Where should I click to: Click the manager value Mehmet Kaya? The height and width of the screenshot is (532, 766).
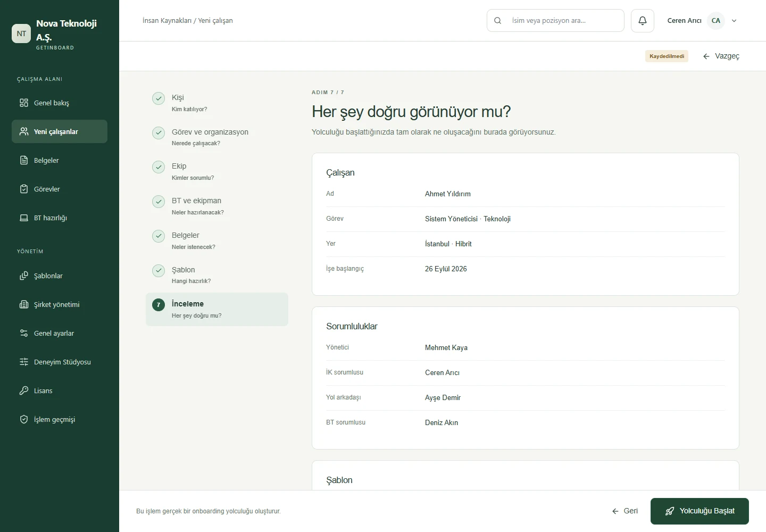pos(446,348)
